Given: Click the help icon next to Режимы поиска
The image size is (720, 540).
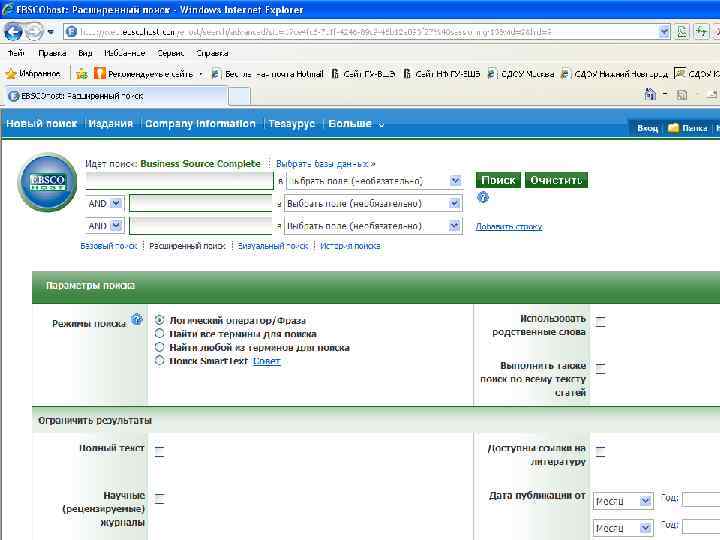Looking at the screenshot, I should (x=137, y=319).
